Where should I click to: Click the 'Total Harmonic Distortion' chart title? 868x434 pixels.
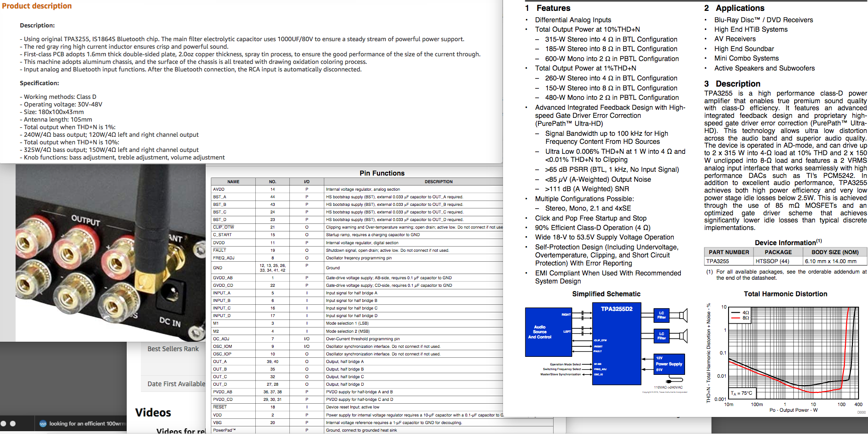[785, 294]
